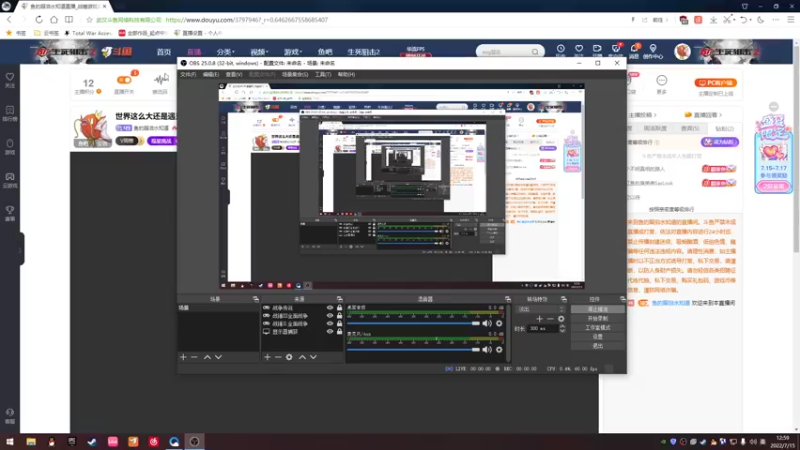Add a new source in the Sources panel
800x450 pixels.
267,357
